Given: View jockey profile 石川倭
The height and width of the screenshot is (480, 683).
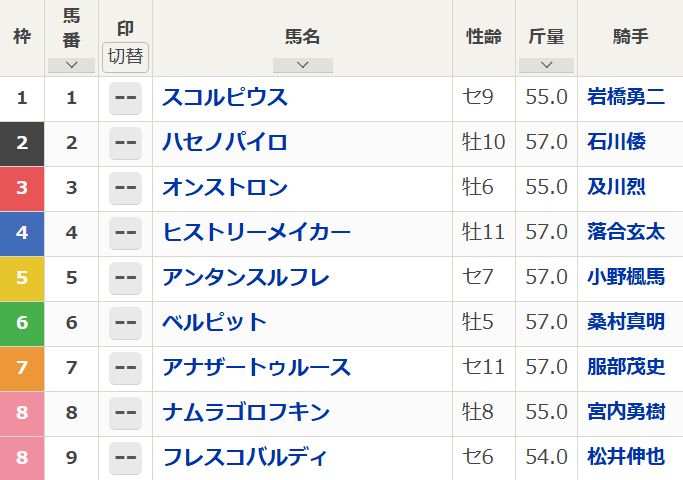Looking at the screenshot, I should [x=616, y=142].
